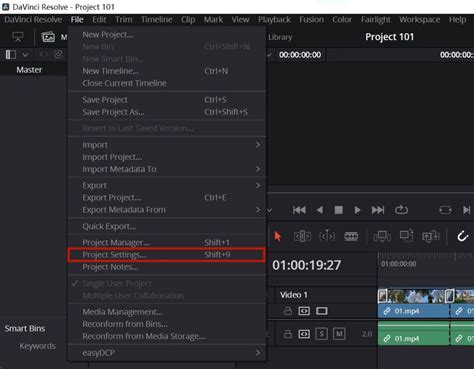Disable Video 1 track display
Image resolution: width=474 pixels, height=369 pixels.
pyautogui.click(x=322, y=311)
